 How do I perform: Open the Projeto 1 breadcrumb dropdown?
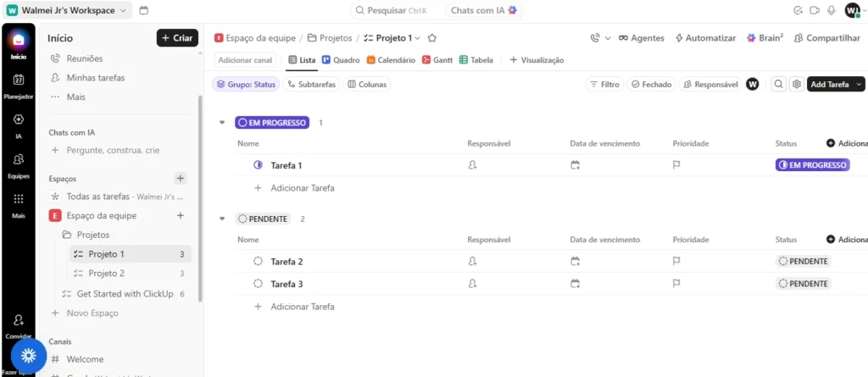(417, 38)
